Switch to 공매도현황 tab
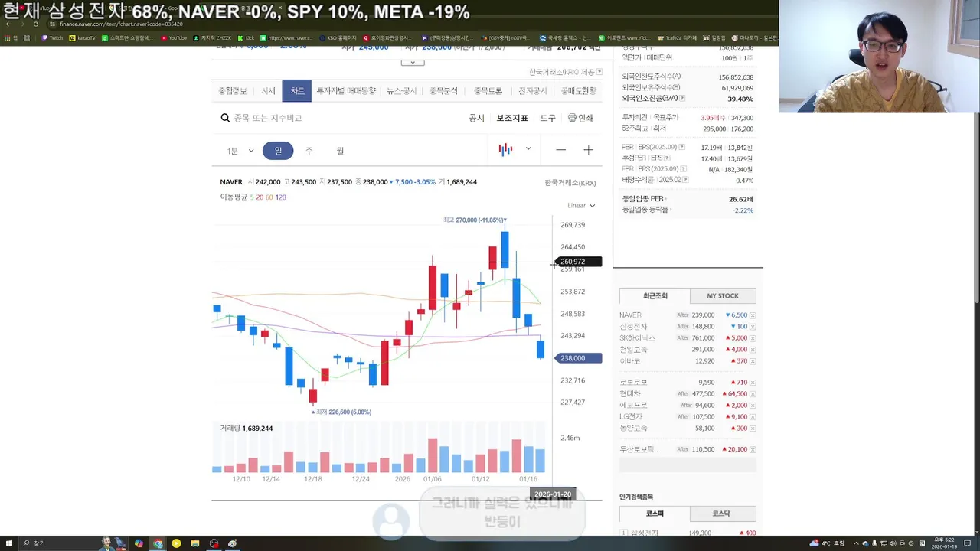Viewport: 980px width, 551px height. tap(578, 91)
